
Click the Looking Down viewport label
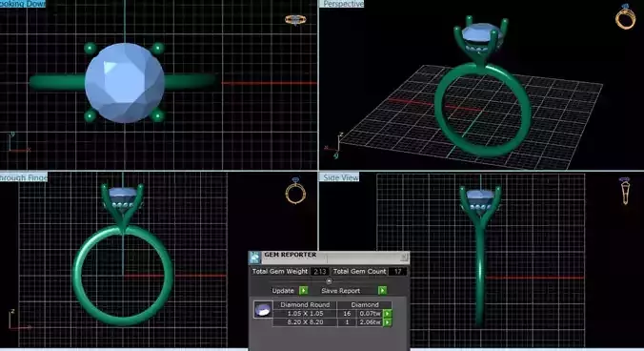click(23, 4)
